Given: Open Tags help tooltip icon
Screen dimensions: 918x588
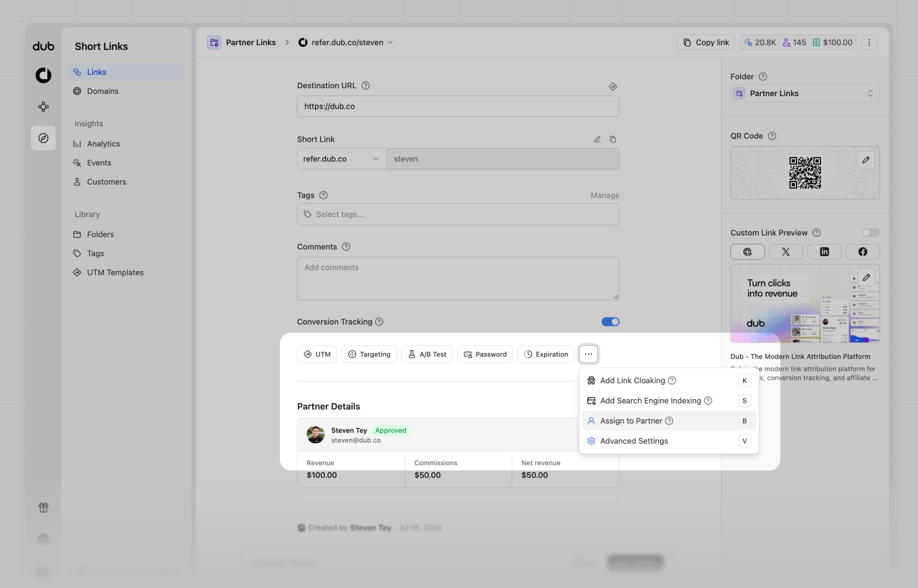Looking at the screenshot, I should tap(323, 195).
